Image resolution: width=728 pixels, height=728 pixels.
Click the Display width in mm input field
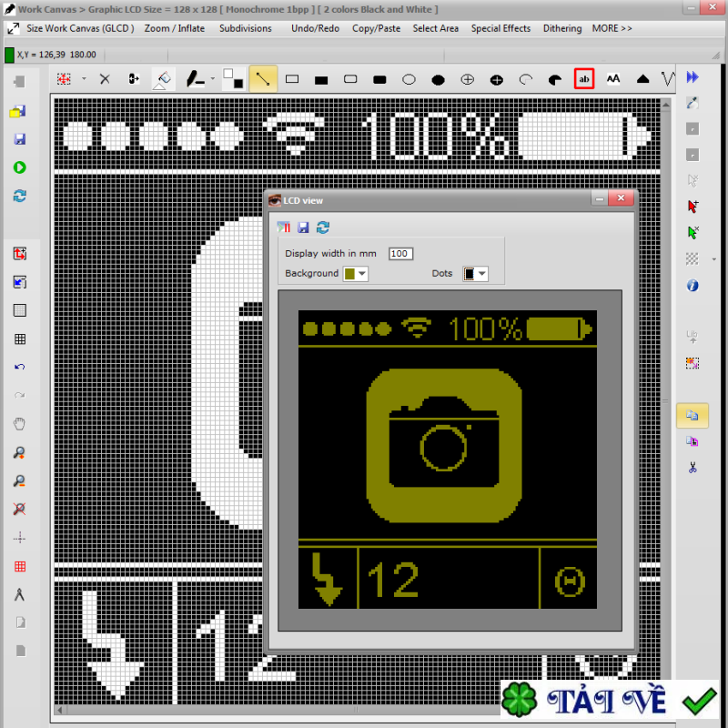click(x=400, y=254)
